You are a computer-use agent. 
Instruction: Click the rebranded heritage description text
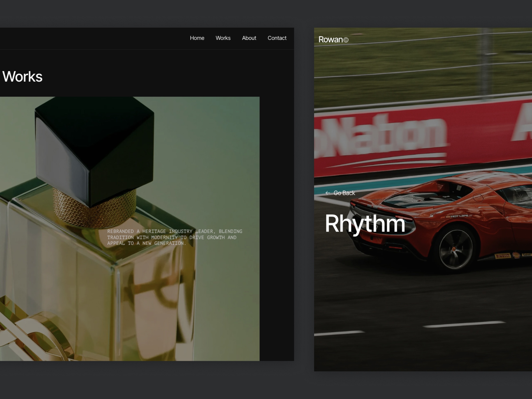pos(175,237)
